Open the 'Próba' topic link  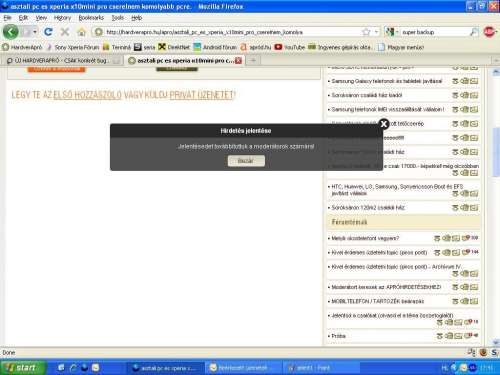click(x=338, y=336)
